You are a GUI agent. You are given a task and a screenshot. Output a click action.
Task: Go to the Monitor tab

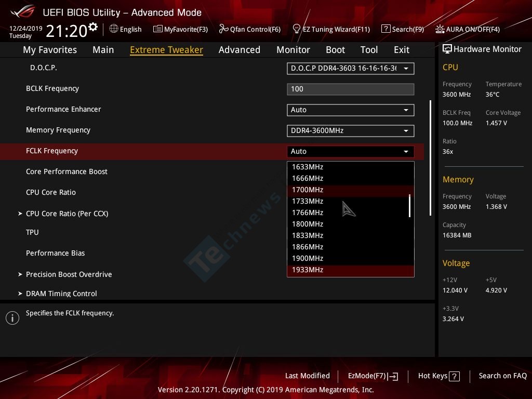tap(293, 50)
